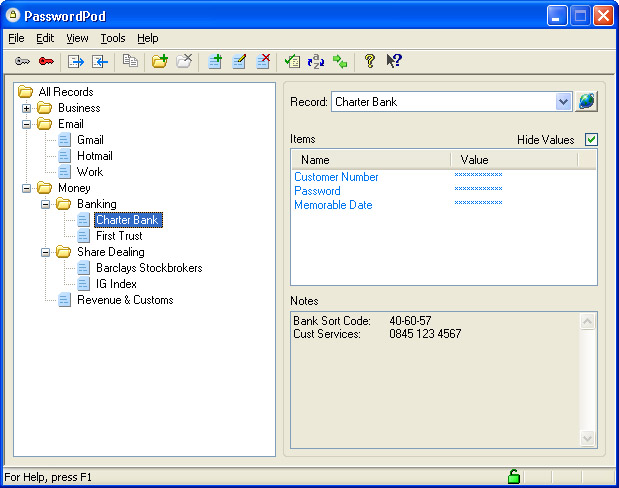Click the hidden value of Memorable Date
The width and height of the screenshot is (619, 488).
point(478,203)
